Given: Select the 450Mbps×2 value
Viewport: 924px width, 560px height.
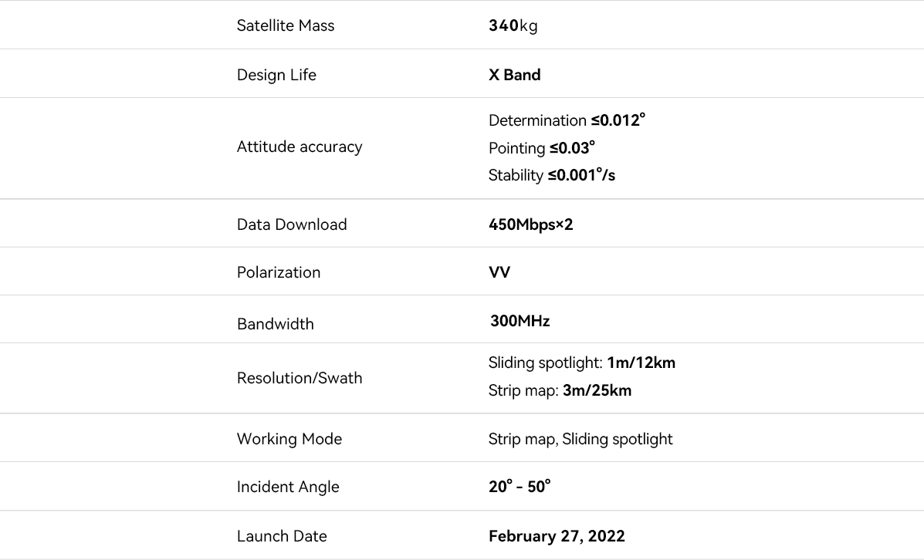Looking at the screenshot, I should (531, 224).
